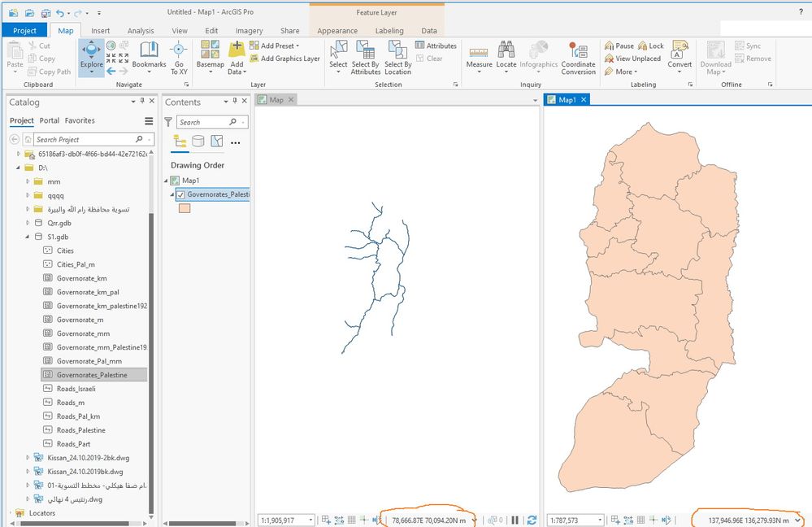Open the More labeling dropdown
Screen dimensions: 812x527
[621, 72]
